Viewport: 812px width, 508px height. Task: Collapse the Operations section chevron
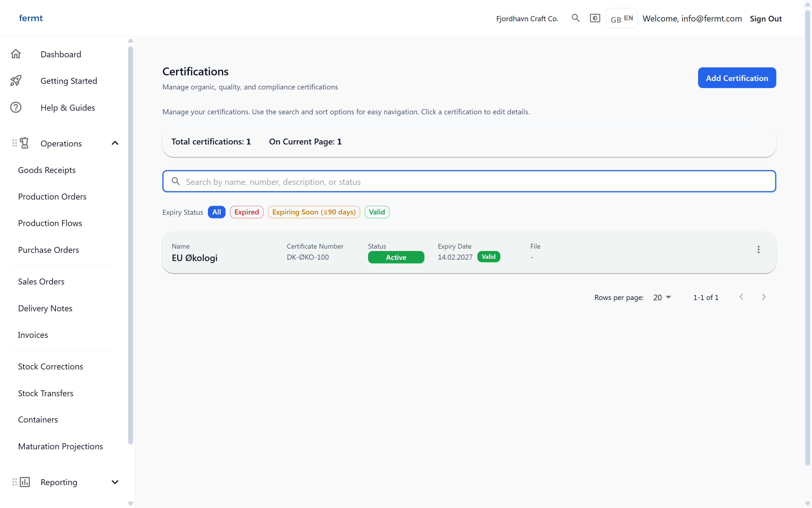pyautogui.click(x=115, y=143)
